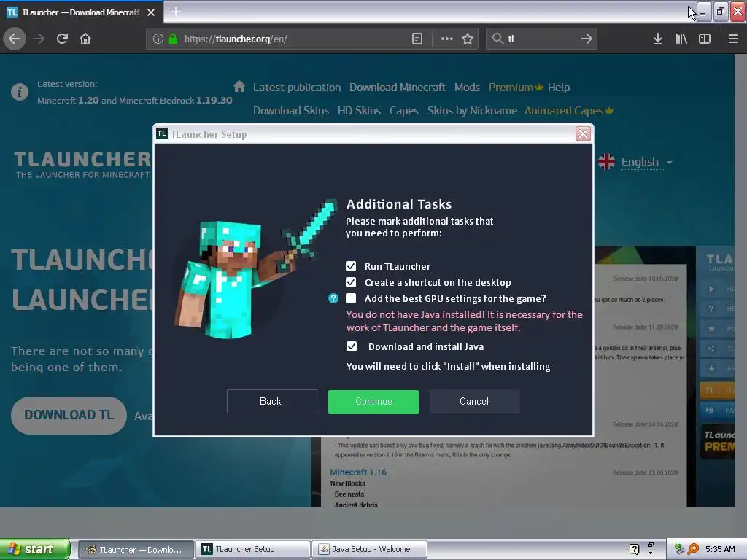747x560 pixels.
Task: Toggle the Firefox sidebar icon
Action: click(x=705, y=39)
